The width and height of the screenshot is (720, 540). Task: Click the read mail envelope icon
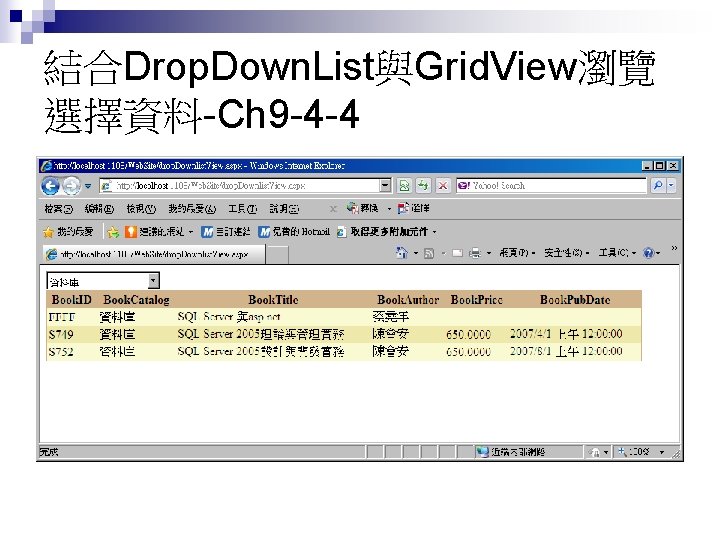(x=457, y=253)
